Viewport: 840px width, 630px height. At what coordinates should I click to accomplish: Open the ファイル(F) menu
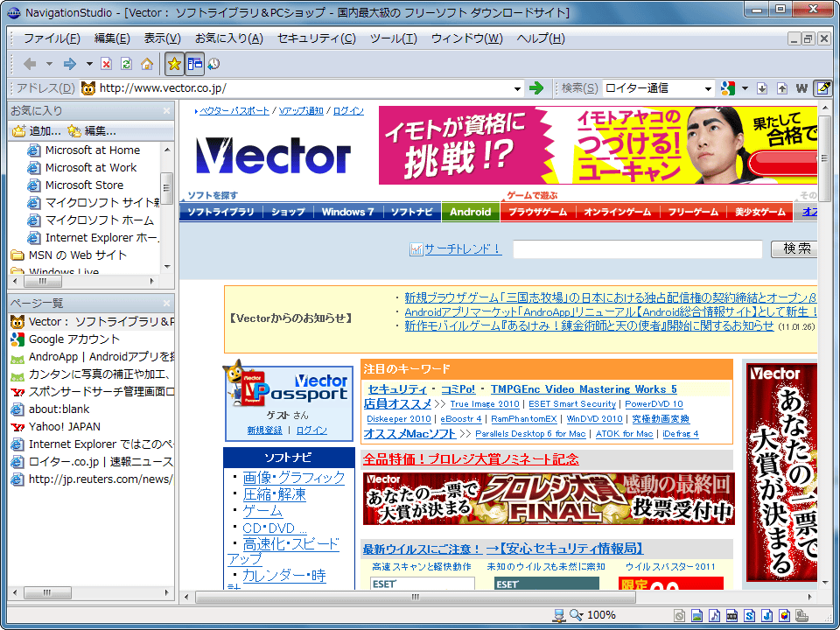coord(52,38)
